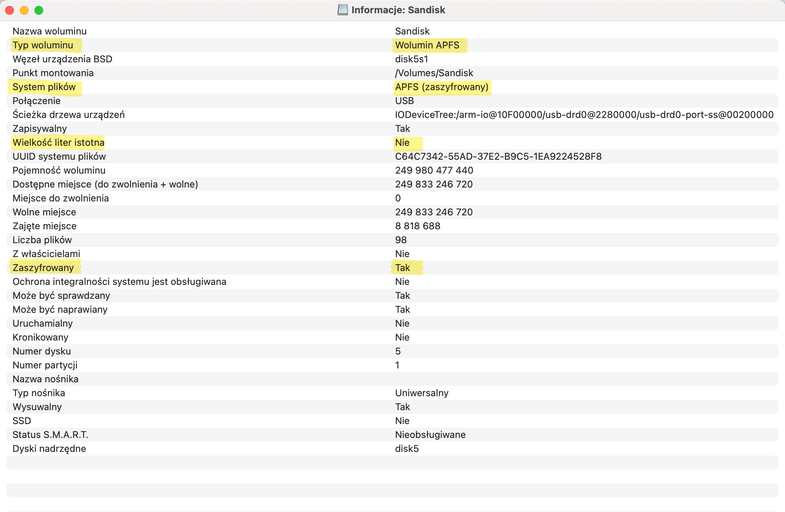This screenshot has width=785, height=512.
Task: Select the partition number value '1'
Action: 398,365
